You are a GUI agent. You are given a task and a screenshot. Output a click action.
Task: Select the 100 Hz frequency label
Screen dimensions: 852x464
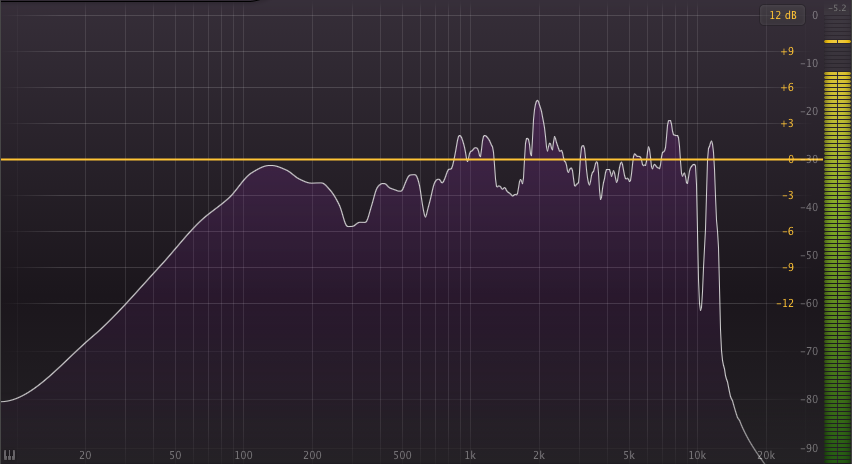click(243, 455)
